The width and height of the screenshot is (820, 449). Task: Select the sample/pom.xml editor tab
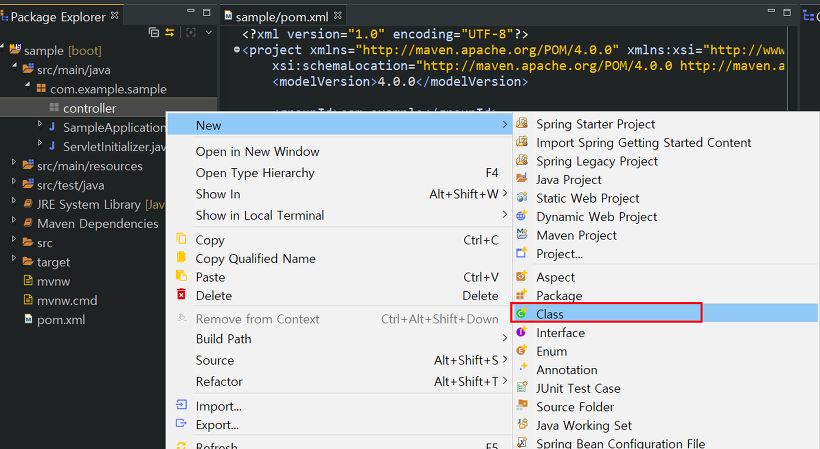click(x=282, y=17)
